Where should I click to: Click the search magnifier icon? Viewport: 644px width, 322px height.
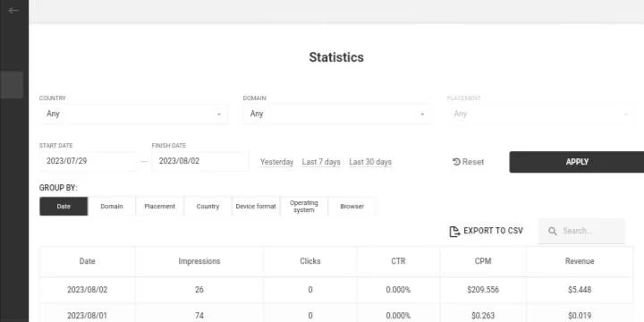[553, 231]
